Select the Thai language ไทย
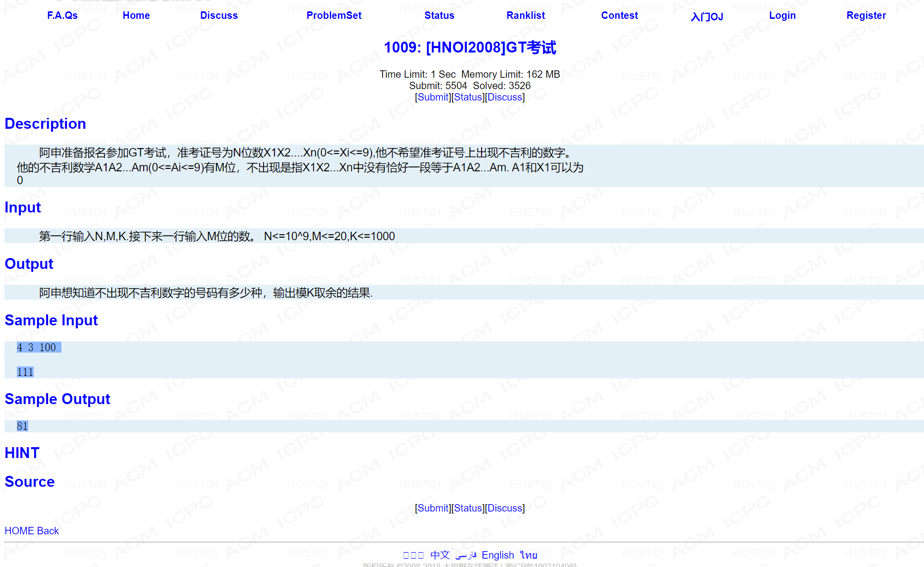The height and width of the screenshot is (567, 924). 528,555
